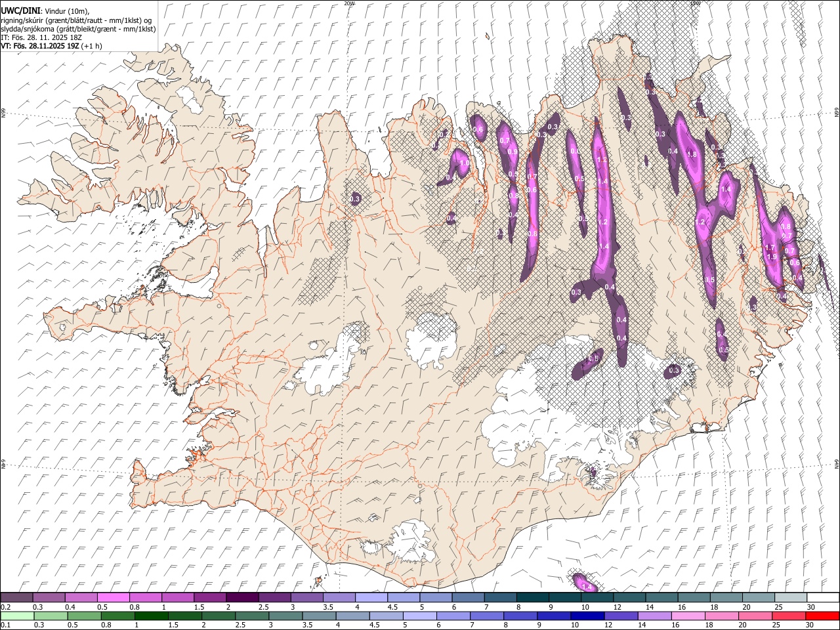Select the bright red lower swatch after 30
Screen dimensions: 840x630
(x=823, y=616)
